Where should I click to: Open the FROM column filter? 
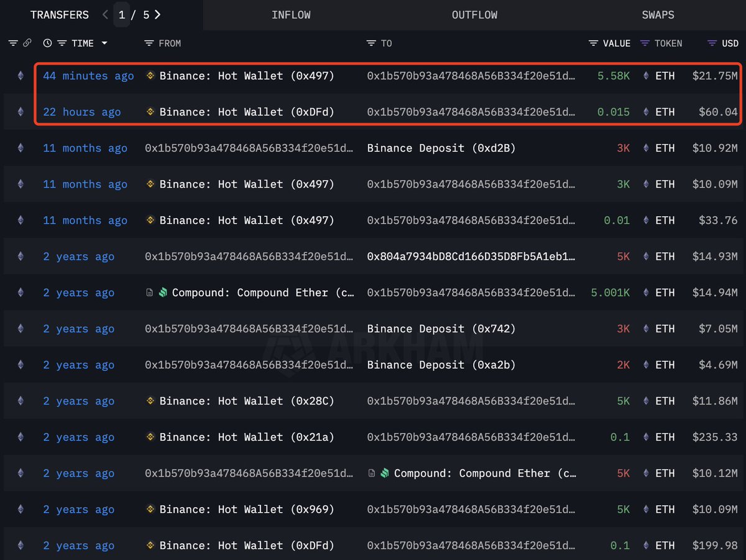[149, 44]
